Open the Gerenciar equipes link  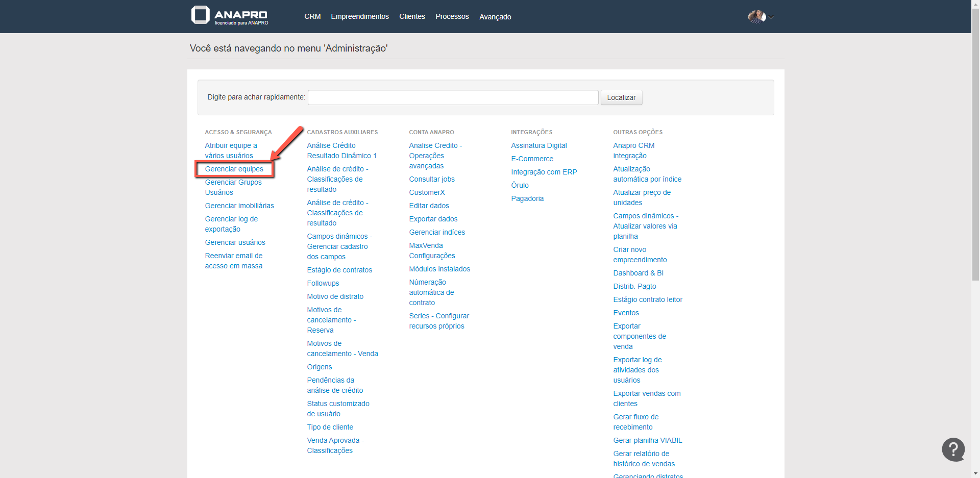[234, 169]
